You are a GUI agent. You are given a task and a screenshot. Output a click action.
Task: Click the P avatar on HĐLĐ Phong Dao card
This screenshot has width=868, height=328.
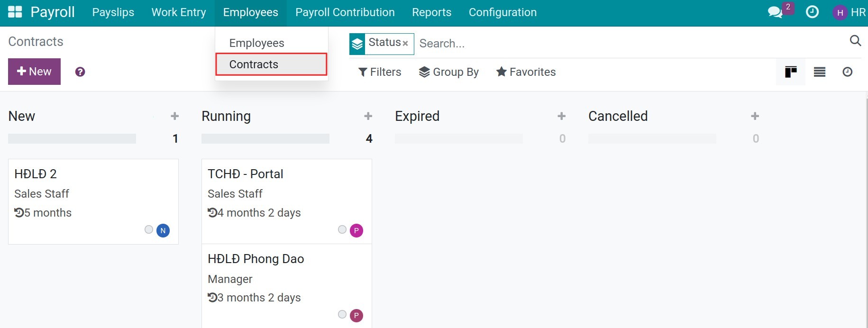[356, 316]
